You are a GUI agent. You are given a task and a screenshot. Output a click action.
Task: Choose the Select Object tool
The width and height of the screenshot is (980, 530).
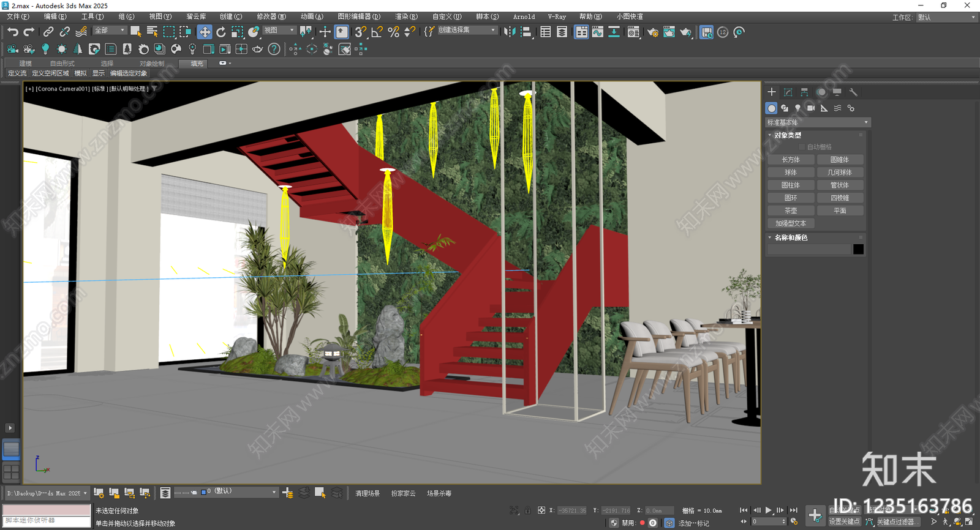click(136, 32)
